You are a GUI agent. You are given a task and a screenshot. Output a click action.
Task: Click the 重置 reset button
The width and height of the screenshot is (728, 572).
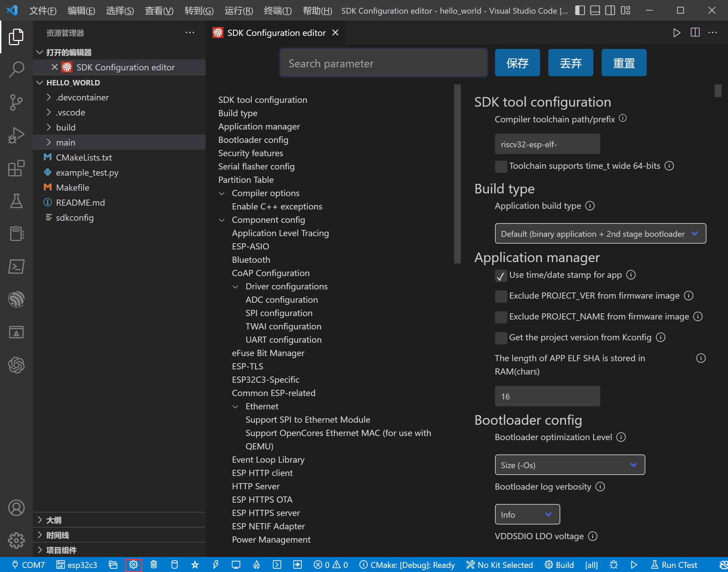click(624, 63)
